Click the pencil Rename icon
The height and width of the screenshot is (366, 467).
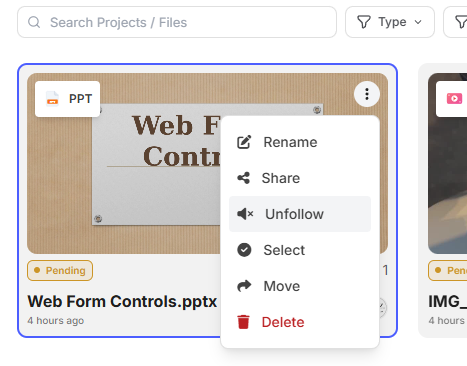click(x=244, y=142)
